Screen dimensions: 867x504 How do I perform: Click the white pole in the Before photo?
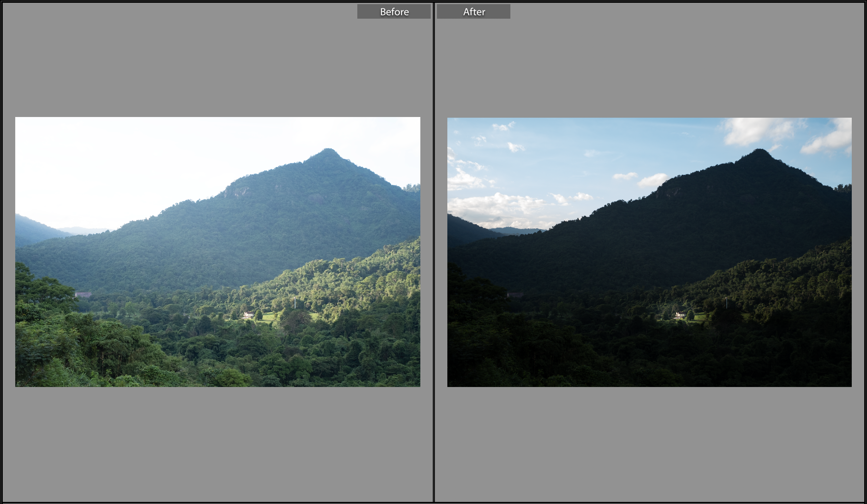[x=295, y=303]
